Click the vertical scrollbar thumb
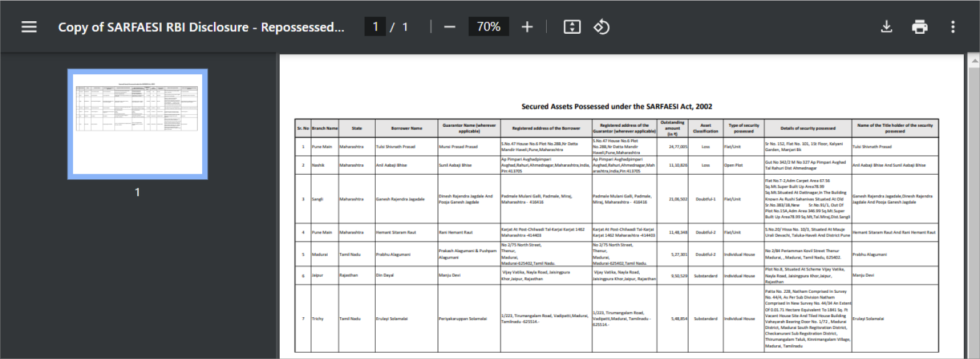Image resolution: width=980 pixels, height=359 pixels. (974, 212)
